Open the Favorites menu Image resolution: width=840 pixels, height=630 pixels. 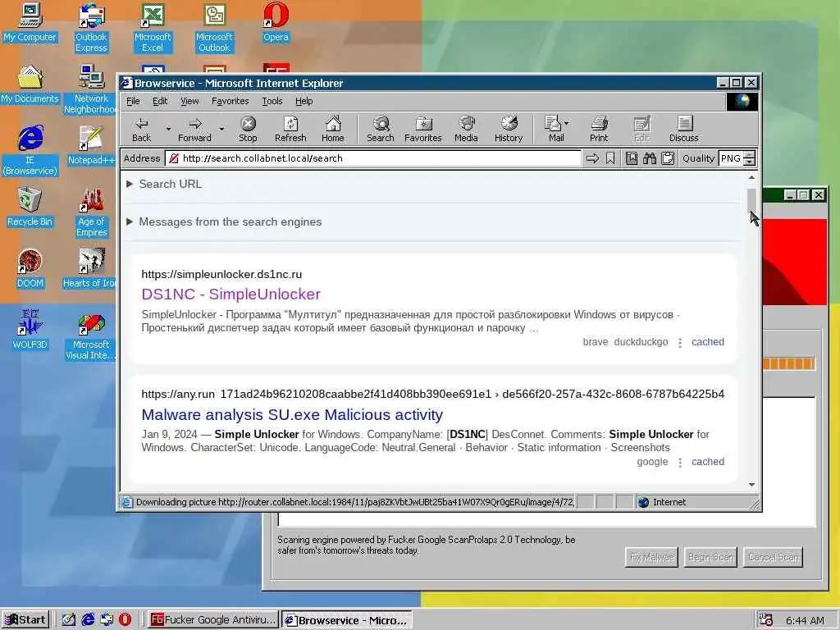point(230,101)
